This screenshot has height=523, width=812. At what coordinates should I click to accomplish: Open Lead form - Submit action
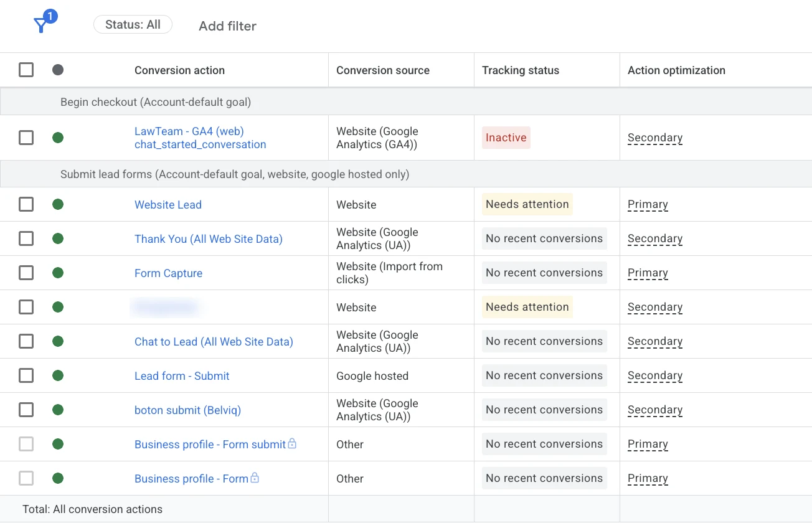pyautogui.click(x=182, y=376)
